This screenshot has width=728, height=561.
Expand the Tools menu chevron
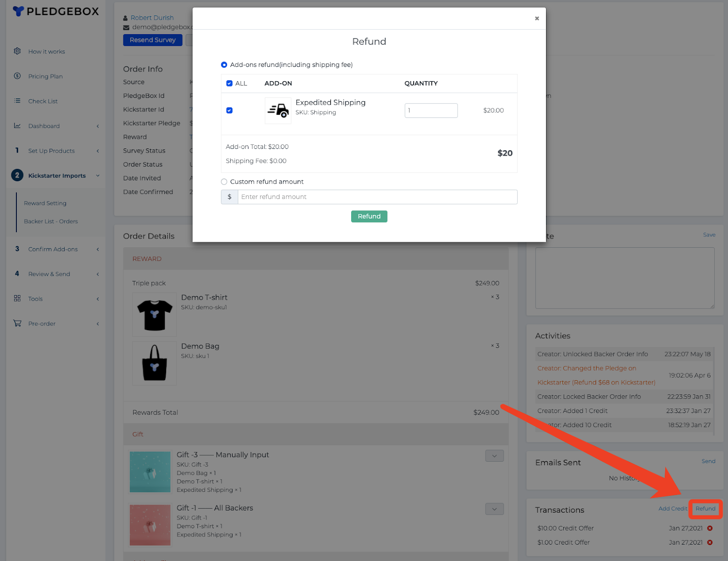tap(98, 299)
